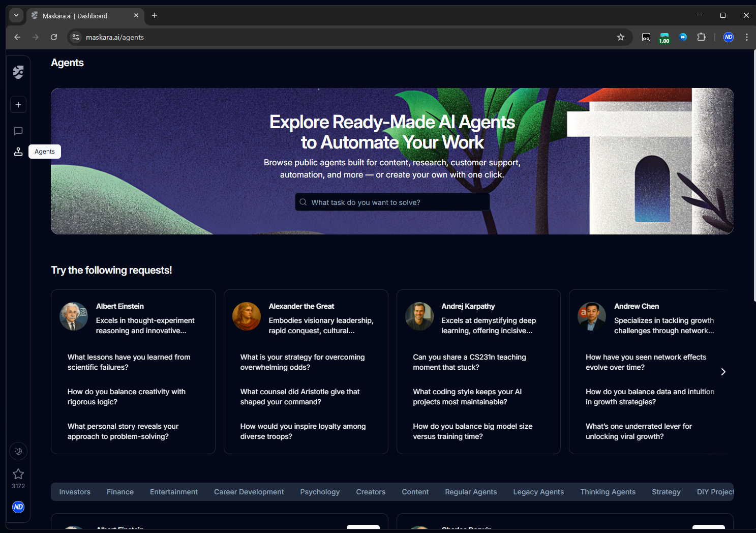This screenshot has height=533, width=756.
Task: Click the task search input field
Action: 392,202
